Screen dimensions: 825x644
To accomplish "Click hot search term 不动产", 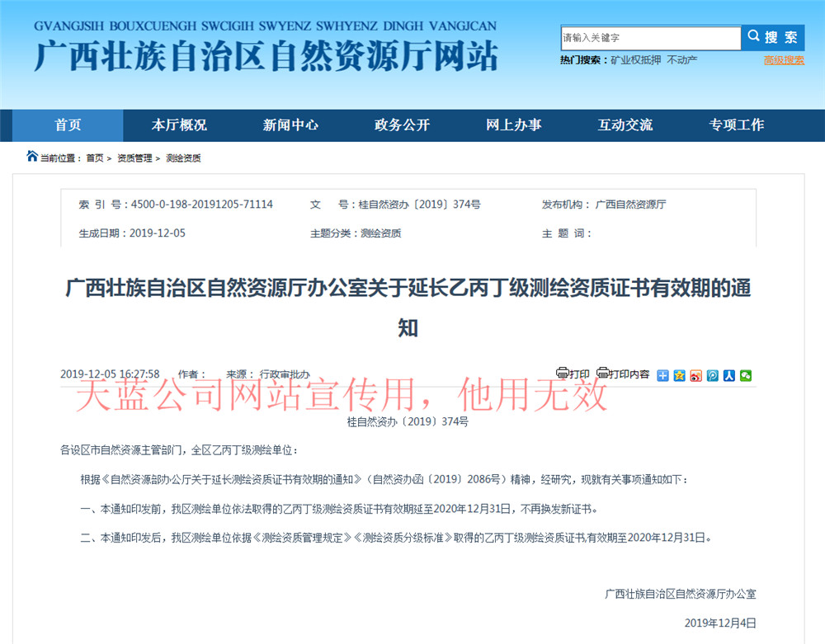I will point(681,60).
